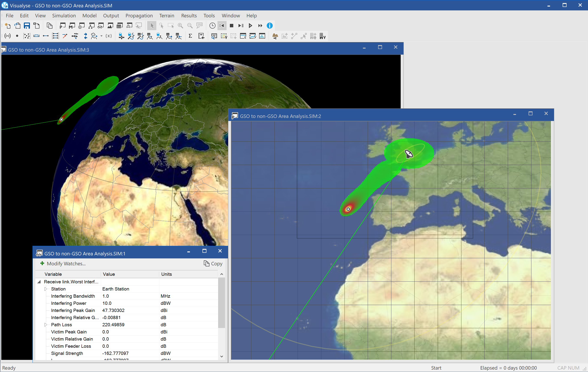Select the Signal Strength row

127,353
